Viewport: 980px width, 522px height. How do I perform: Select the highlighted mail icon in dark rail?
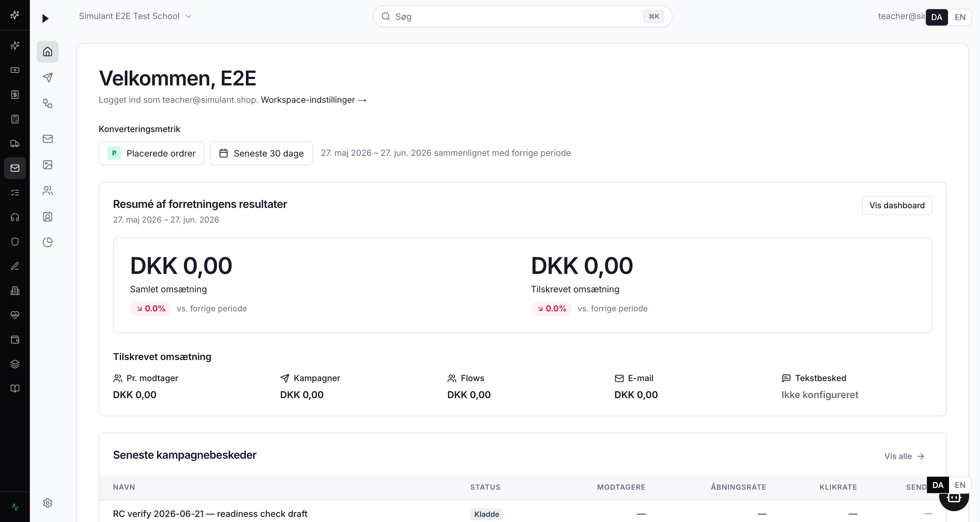tap(15, 168)
